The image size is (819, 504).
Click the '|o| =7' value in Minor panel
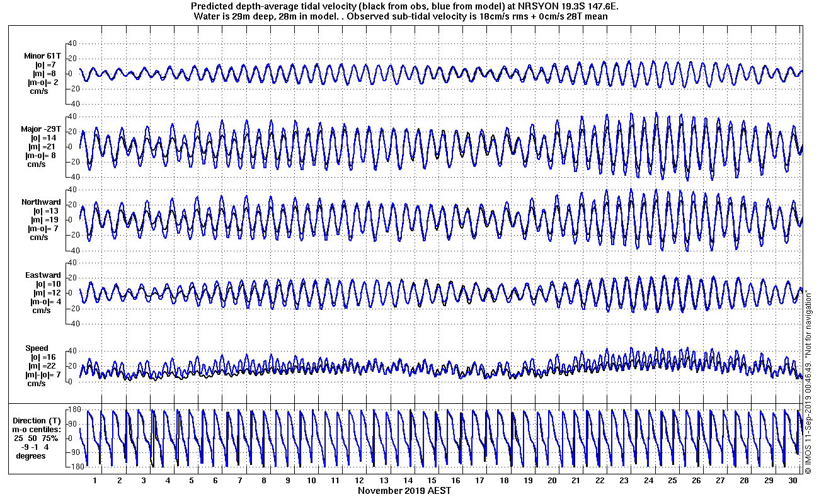[45, 65]
